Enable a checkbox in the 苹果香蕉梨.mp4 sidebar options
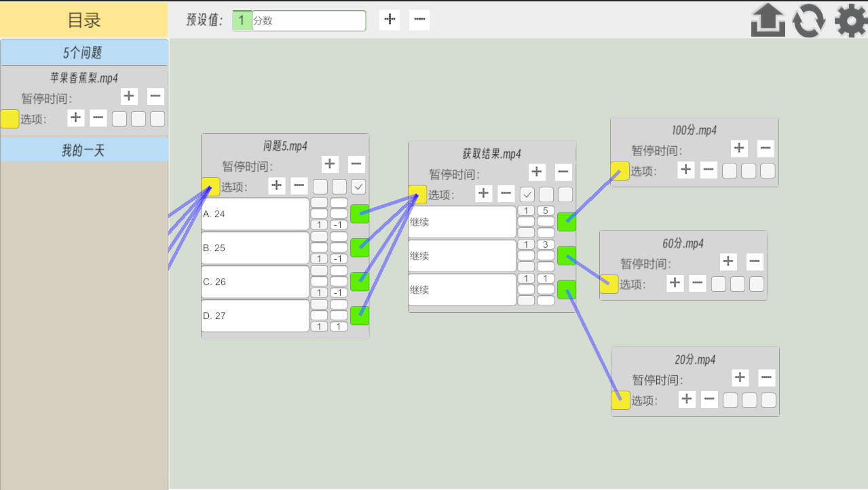Screen dimensions: 868x490 [119, 118]
